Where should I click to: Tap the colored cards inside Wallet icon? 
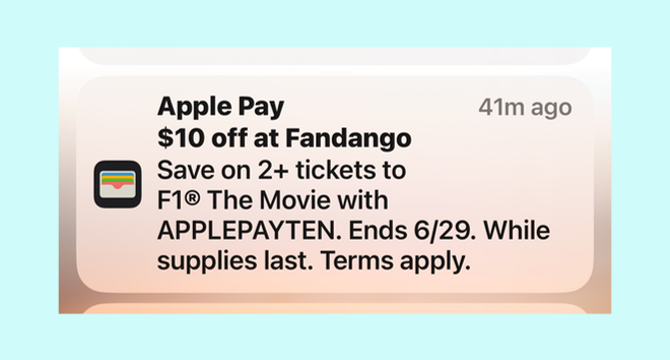118,181
